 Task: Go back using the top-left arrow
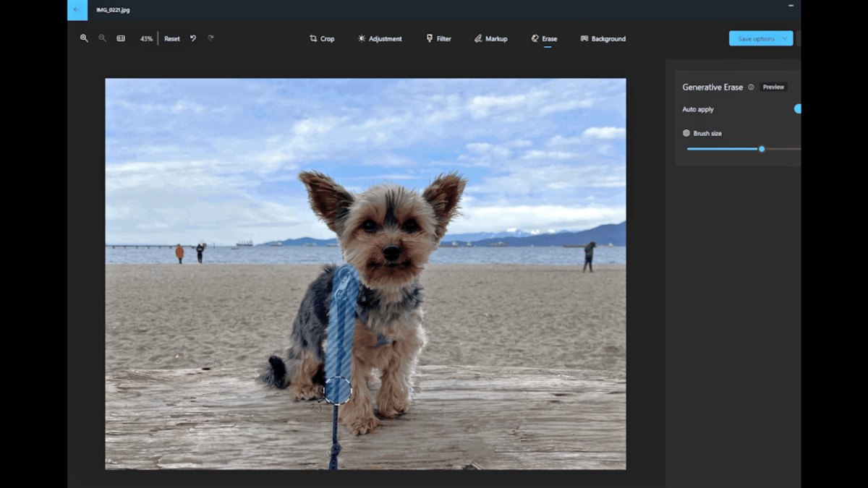[x=77, y=9]
